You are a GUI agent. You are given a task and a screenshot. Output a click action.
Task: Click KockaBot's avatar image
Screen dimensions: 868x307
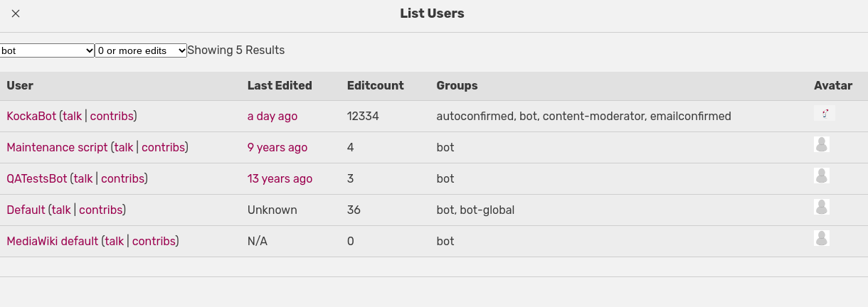click(x=824, y=114)
